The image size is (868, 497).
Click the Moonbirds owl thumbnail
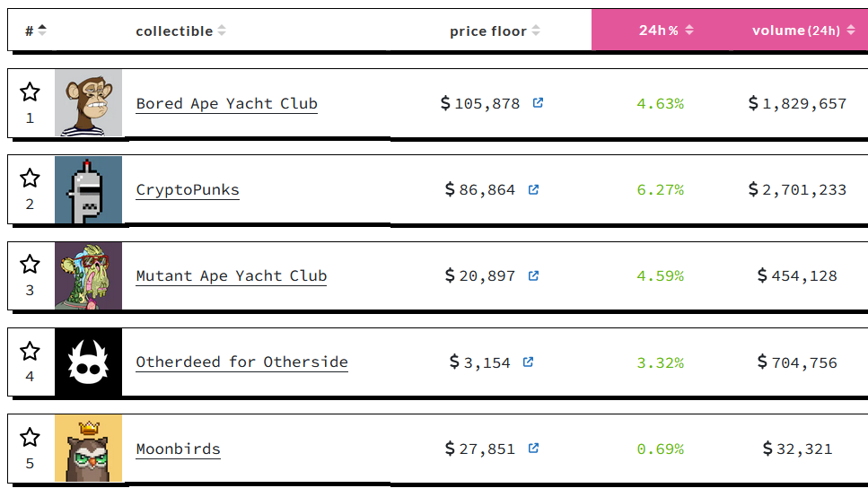(88, 448)
